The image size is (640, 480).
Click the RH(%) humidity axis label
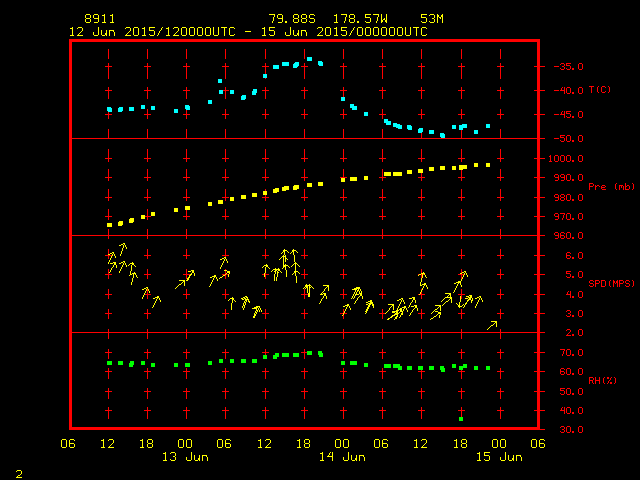(x=602, y=380)
